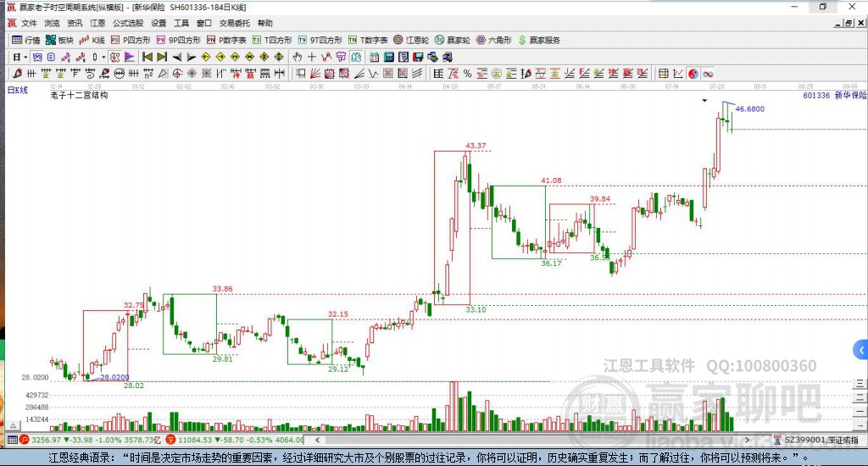Open the 江恩 menu
The height and width of the screenshot is (466, 868).
pos(97,23)
